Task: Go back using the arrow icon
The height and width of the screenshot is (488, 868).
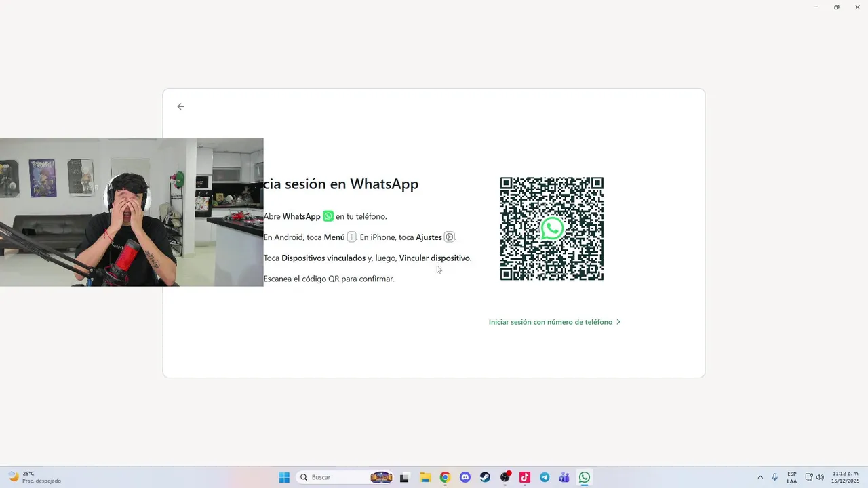Action: pyautogui.click(x=180, y=106)
